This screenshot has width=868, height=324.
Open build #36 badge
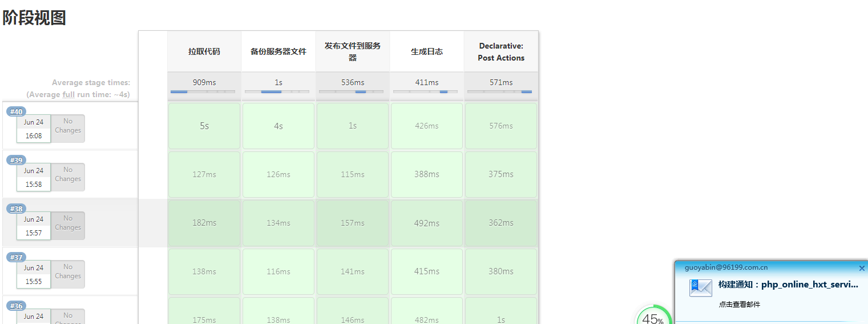(x=16, y=306)
